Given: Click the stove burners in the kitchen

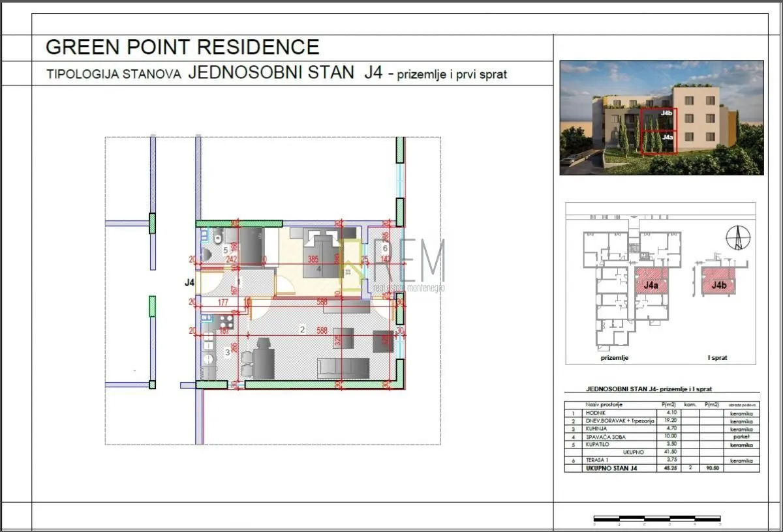Looking at the screenshot, I should click(225, 320).
